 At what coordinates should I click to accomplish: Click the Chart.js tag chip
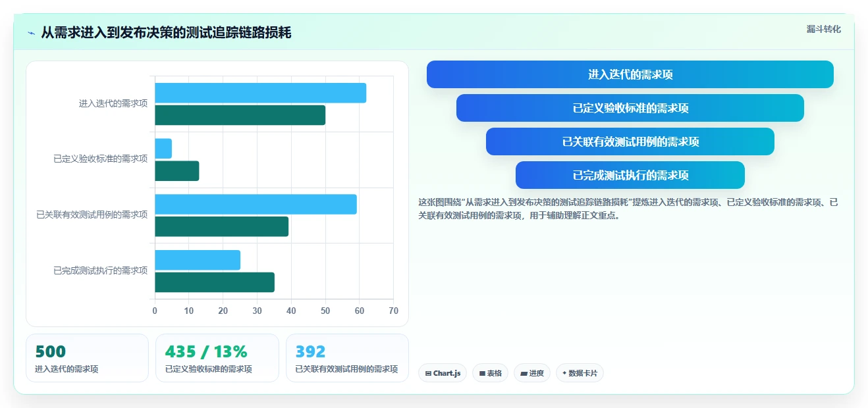443,373
